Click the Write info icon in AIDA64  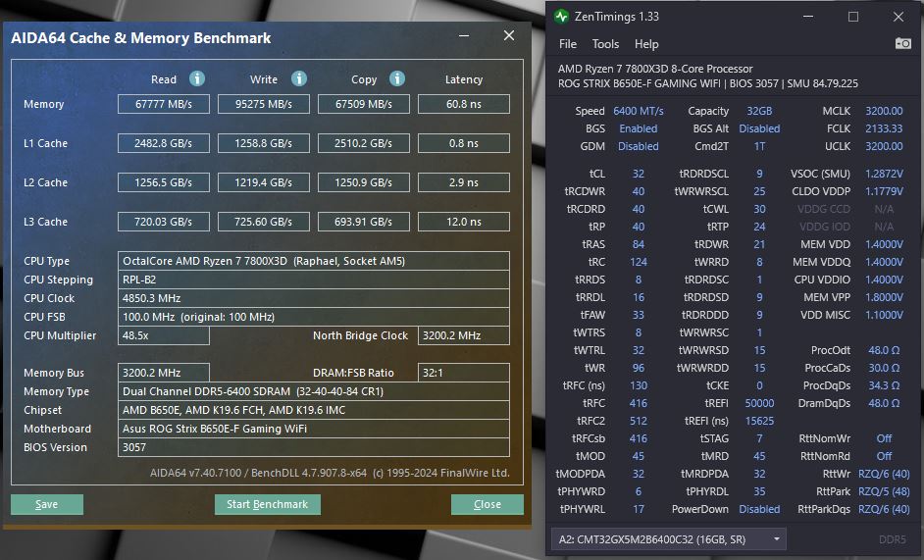click(299, 78)
